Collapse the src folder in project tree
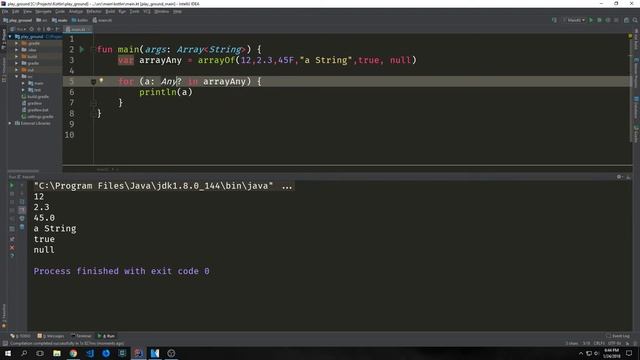Image resolution: width=640 pixels, height=360 pixels. pyautogui.click(x=17, y=76)
